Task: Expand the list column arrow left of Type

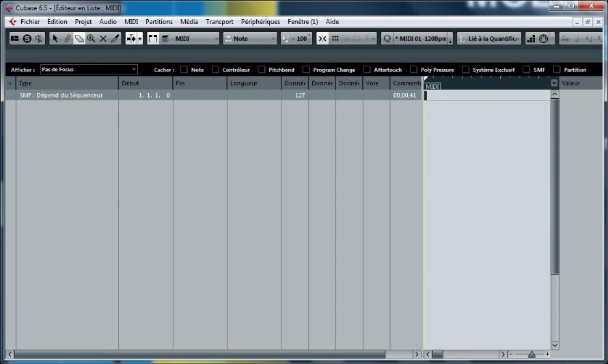Action: [10, 83]
